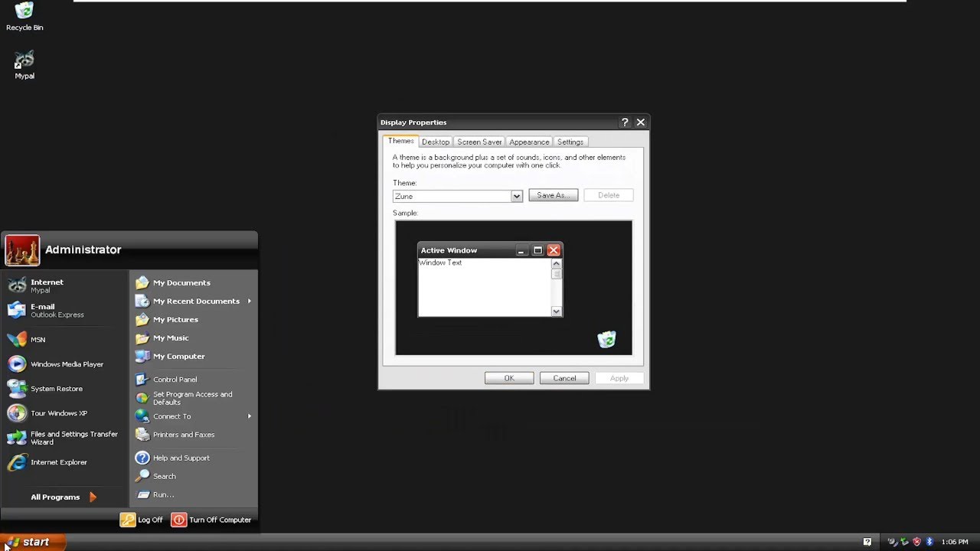Launch E-mail Outlook Express entry
Image resolution: width=980 pixels, height=551 pixels.
point(65,310)
